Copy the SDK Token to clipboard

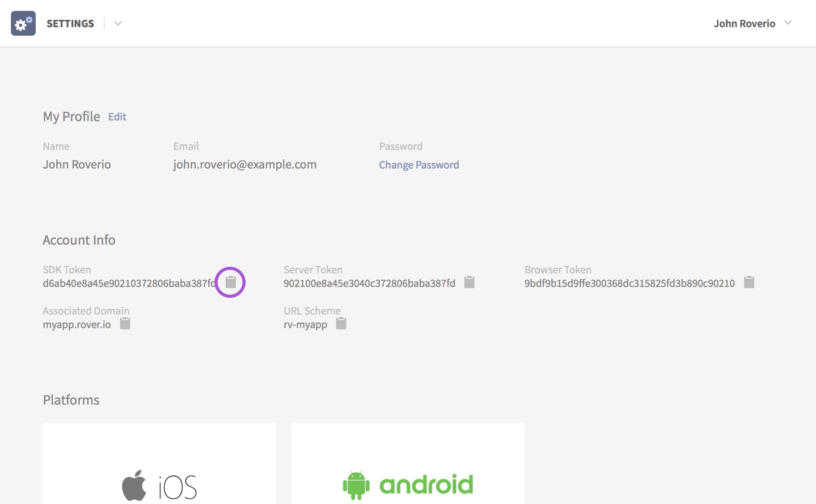(x=231, y=282)
